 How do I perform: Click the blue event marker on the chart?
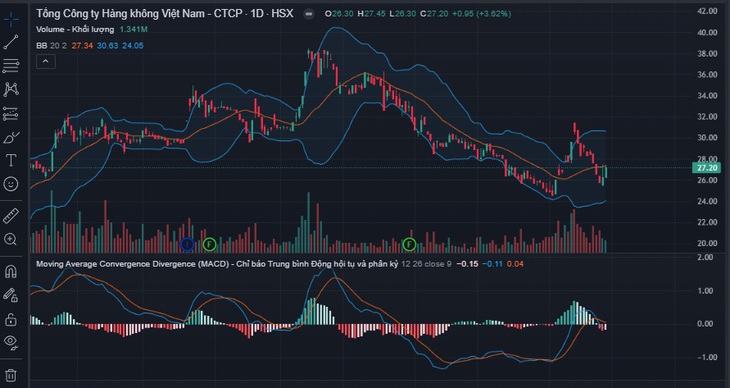187,244
